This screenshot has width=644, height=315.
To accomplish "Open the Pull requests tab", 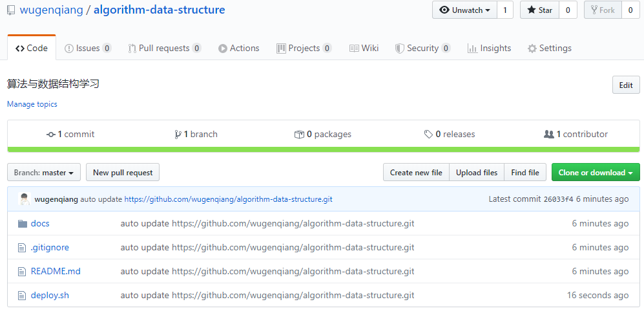I will (x=164, y=49).
